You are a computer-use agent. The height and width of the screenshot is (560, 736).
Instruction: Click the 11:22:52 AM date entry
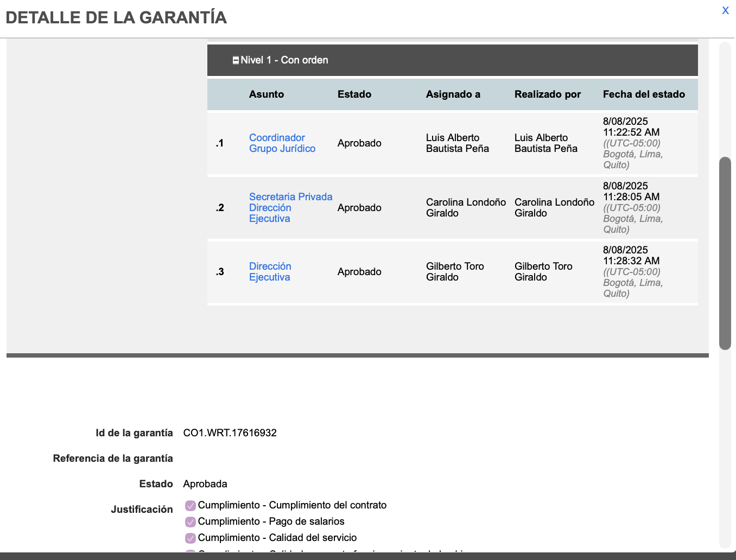[633, 143]
